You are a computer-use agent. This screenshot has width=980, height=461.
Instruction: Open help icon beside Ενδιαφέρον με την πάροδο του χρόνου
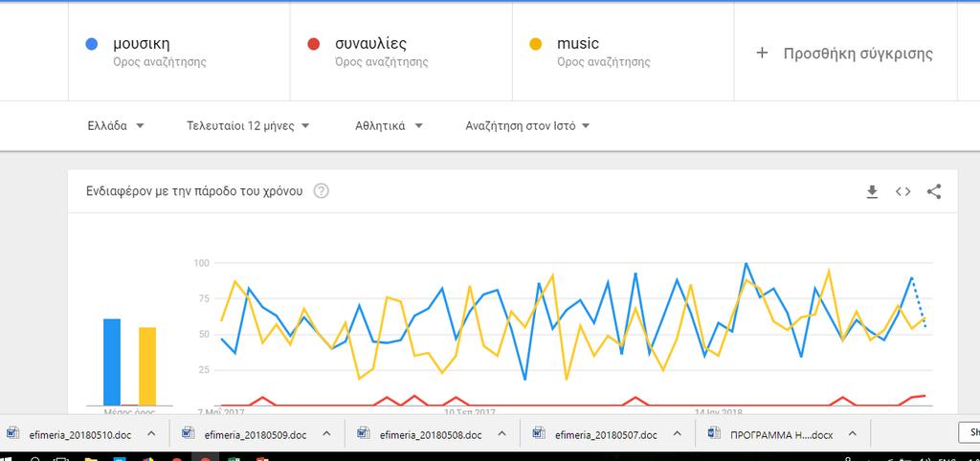[321, 191]
